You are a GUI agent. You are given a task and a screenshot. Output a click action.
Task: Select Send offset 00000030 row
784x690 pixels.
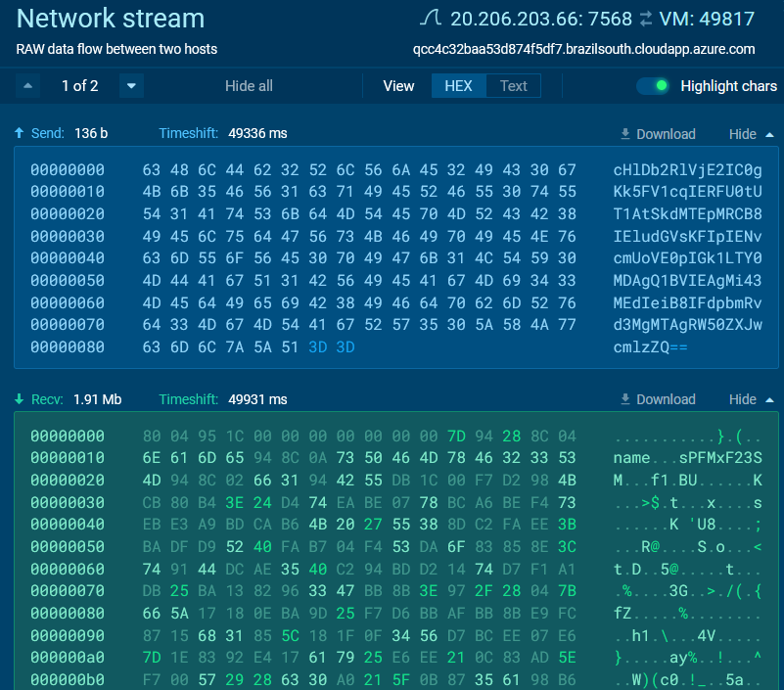396,237
